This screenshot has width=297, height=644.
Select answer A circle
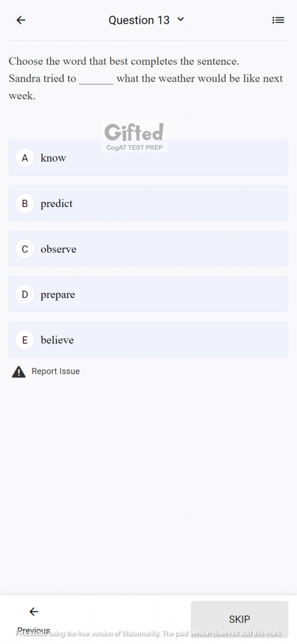(x=25, y=158)
